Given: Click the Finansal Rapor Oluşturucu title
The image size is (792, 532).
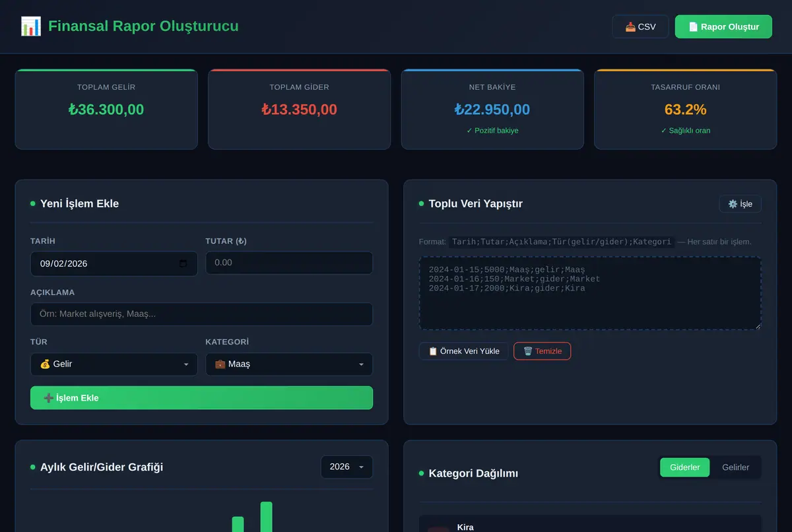Looking at the screenshot, I should [143, 26].
